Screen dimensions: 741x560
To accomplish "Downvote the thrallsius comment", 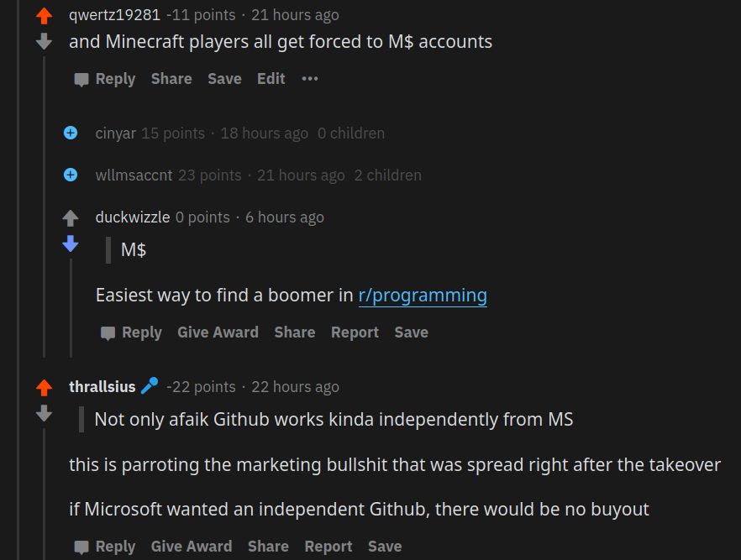I will pos(42,412).
